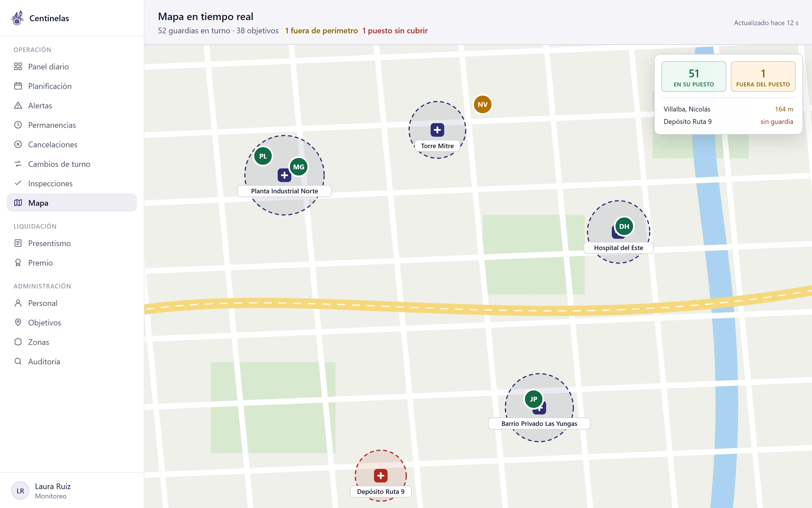Select Depósito Ruta 9 sin guardia row
This screenshot has height=508, width=812.
[728, 122]
